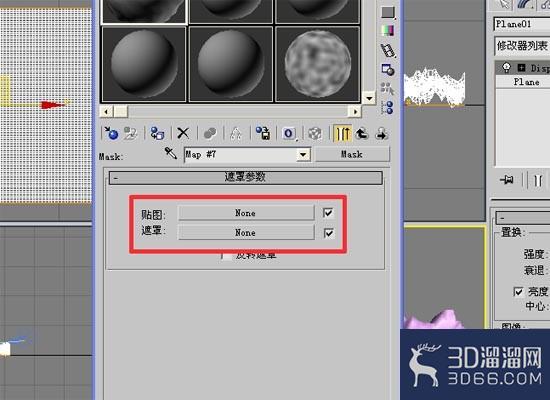
Task: Click the Make Unique icon
Action: [236, 133]
